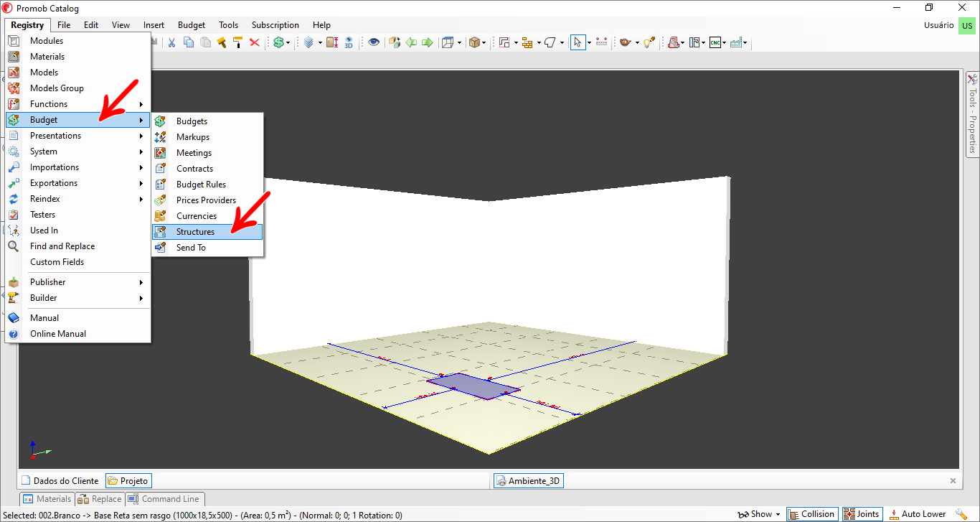Click the CNC toolbar icon

715,42
